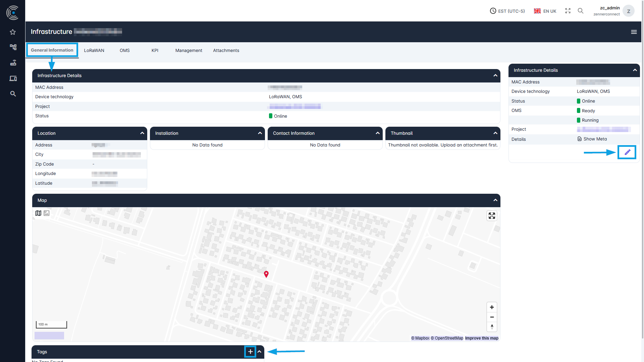Switch to satellite imagery view on the map
Image resolution: width=644 pixels, height=362 pixels.
47,213
